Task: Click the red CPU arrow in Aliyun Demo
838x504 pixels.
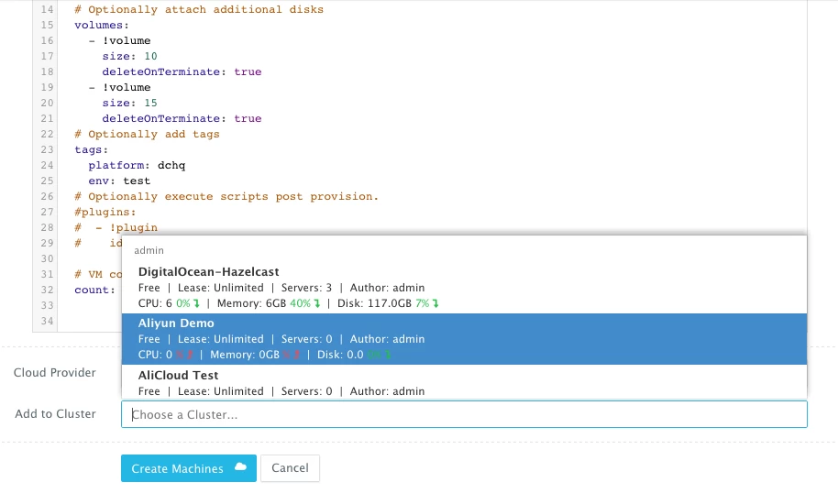Action: [x=190, y=355]
